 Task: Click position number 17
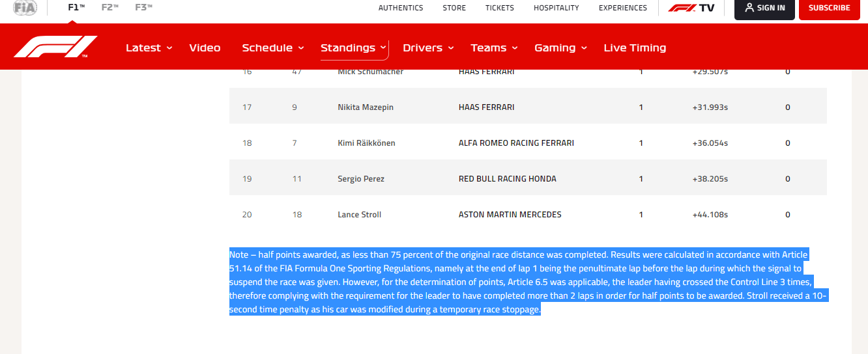[x=247, y=107]
